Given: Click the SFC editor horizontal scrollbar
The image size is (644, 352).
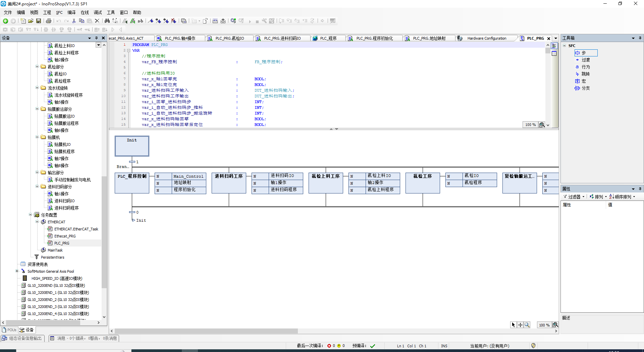Looking at the screenshot, I should tap(206, 331).
